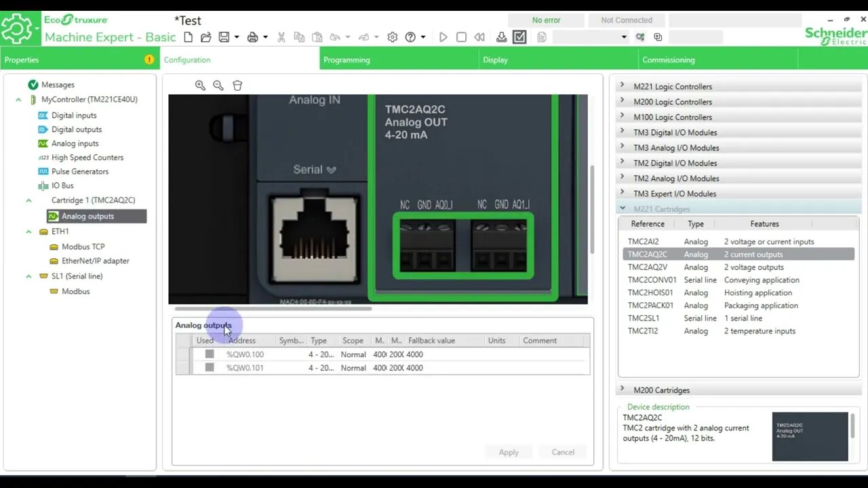The height and width of the screenshot is (488, 868).
Task: Expand M221 Logic Controllers catalog
Action: [x=622, y=85]
